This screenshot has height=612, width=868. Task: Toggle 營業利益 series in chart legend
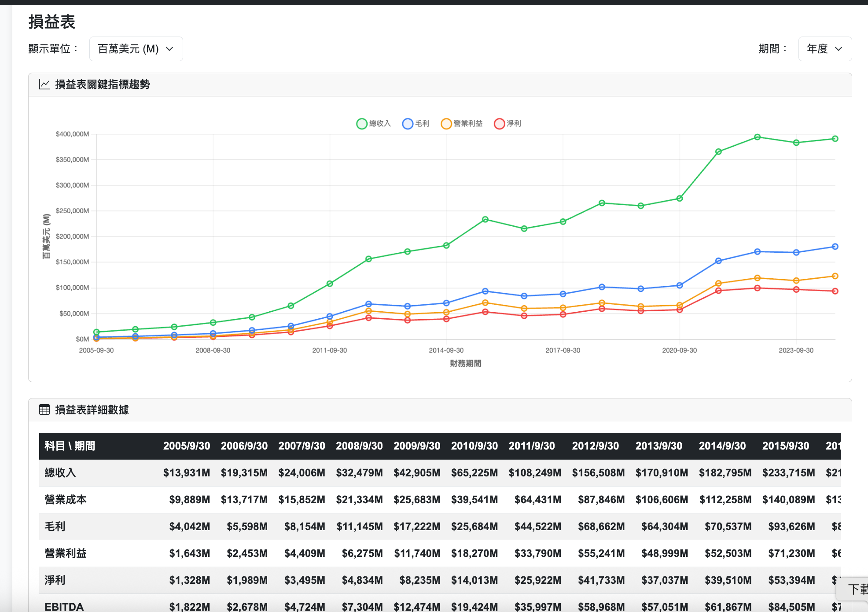tap(461, 124)
